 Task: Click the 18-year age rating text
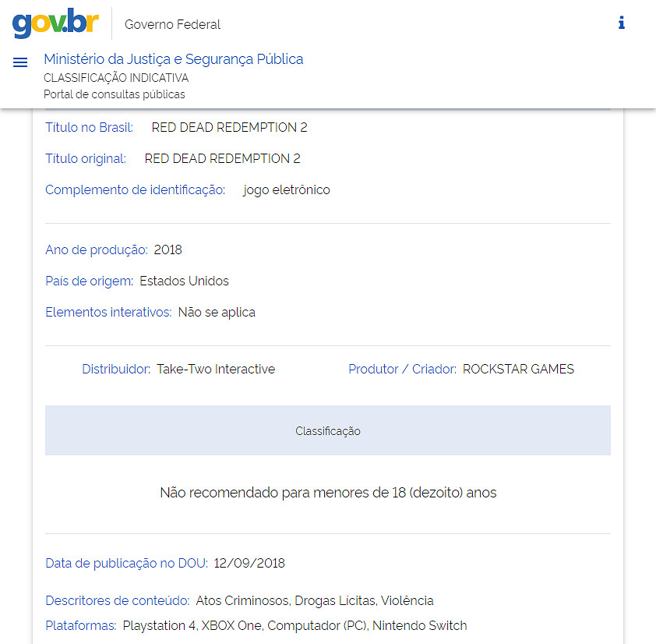[327, 493]
